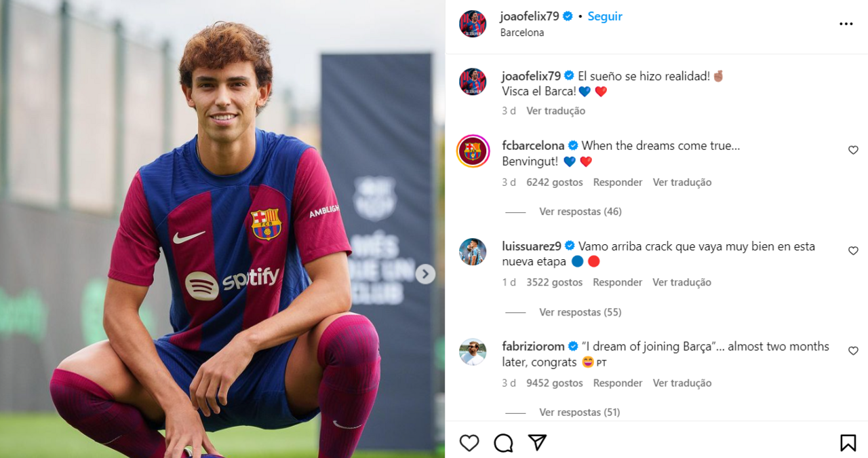View who liked fabriziorom's comment (9452 gostos)

[x=554, y=383]
